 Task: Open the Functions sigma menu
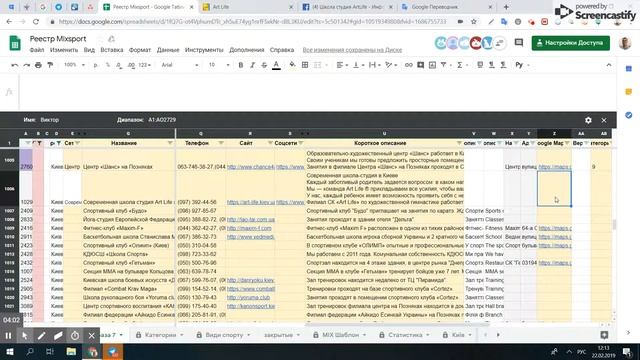click(460, 65)
